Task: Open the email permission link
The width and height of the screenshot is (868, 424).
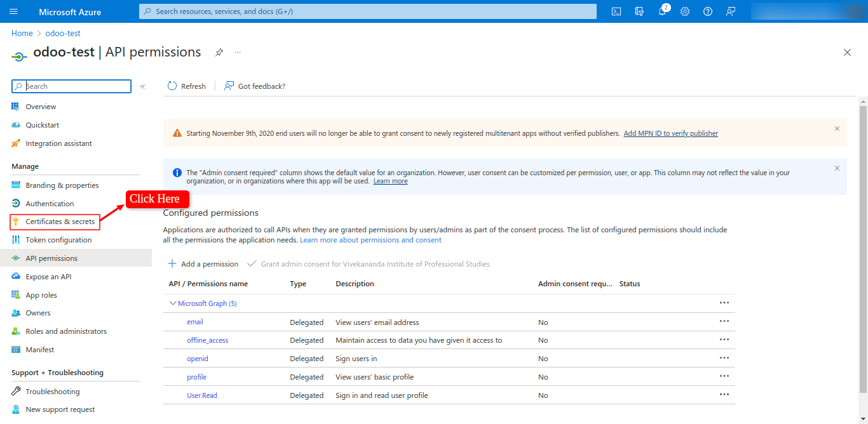Action: coord(195,322)
